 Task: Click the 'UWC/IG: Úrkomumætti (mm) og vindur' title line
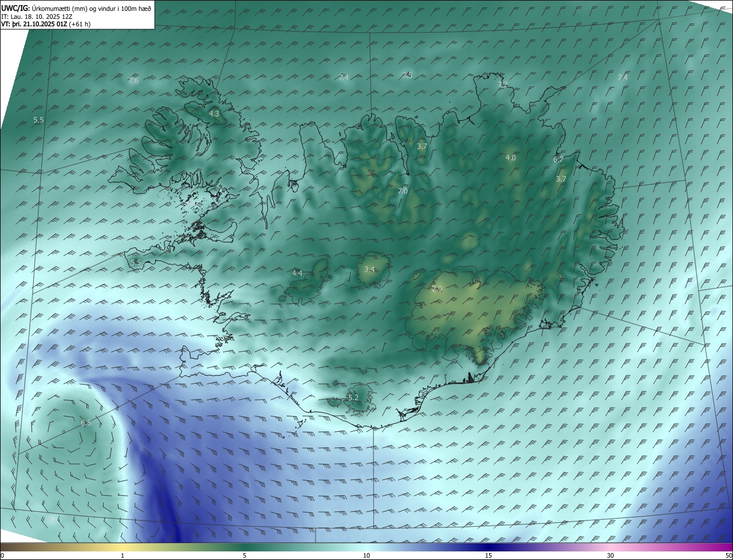[76, 7]
